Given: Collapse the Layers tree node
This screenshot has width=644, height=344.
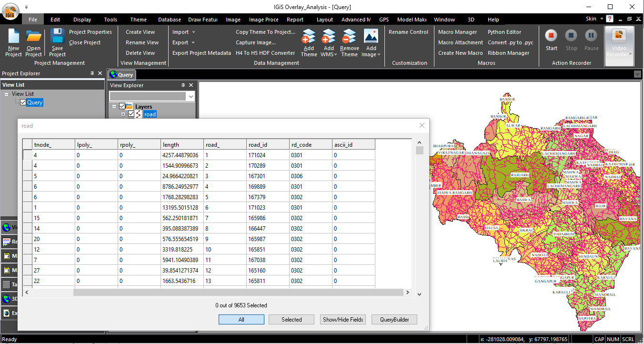Looking at the screenshot, I should (114, 107).
